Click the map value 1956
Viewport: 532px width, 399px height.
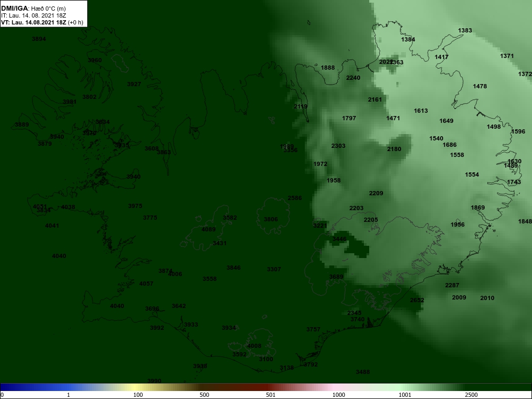[458, 225]
